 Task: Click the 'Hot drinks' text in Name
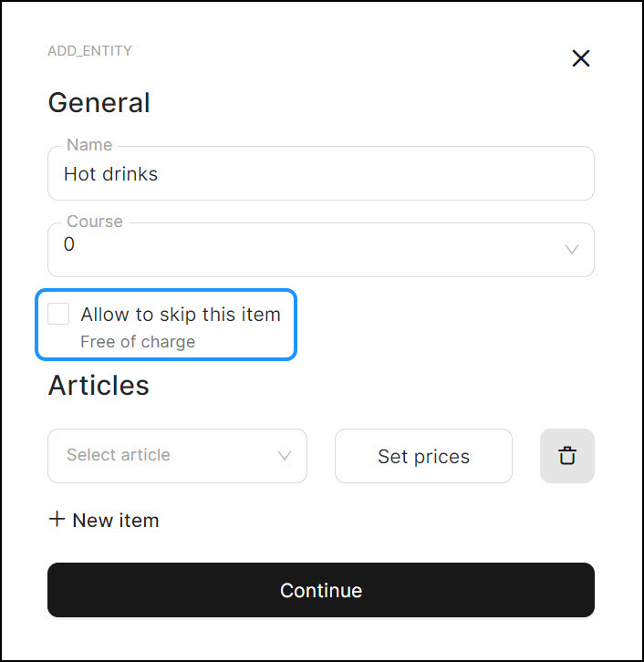110,173
